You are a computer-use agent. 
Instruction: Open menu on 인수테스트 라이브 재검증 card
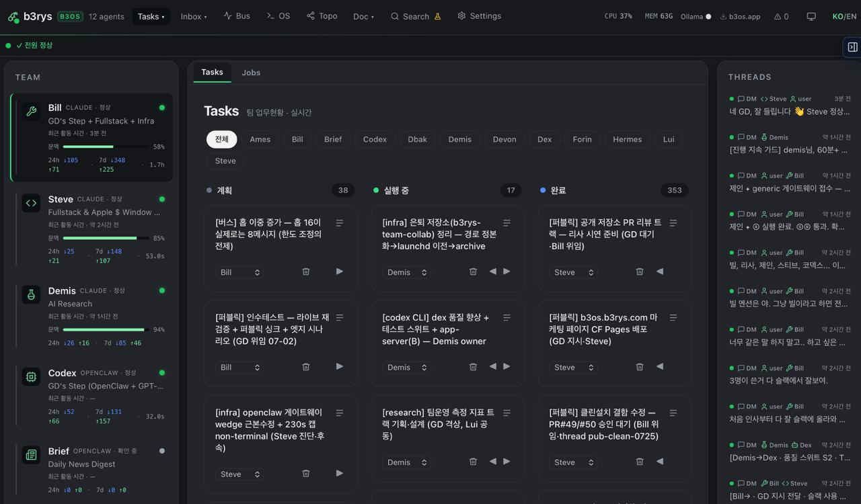[x=340, y=318]
